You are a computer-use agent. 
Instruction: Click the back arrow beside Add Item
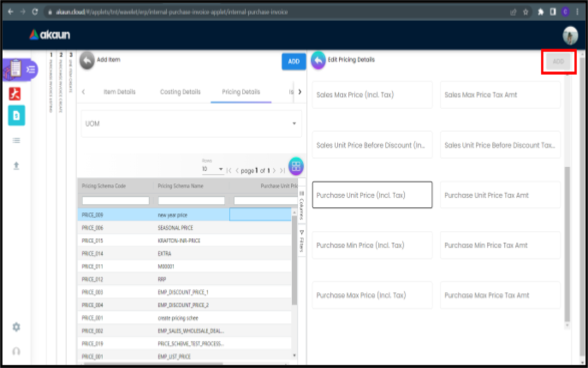click(x=87, y=61)
